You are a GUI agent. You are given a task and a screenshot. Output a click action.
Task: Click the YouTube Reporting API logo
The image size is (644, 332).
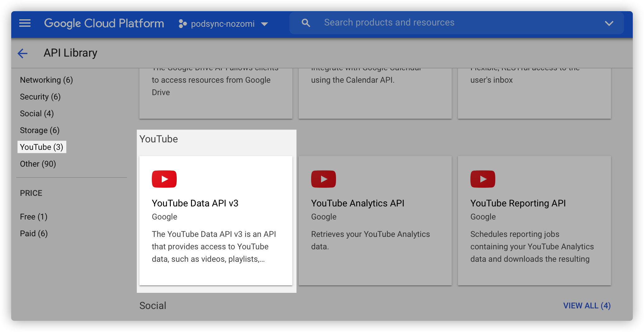point(483,179)
